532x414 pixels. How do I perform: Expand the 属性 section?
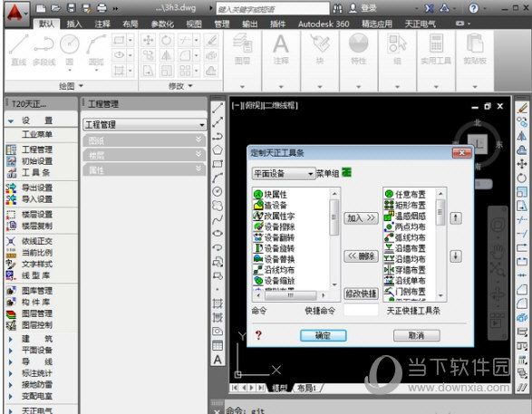pyautogui.click(x=144, y=170)
